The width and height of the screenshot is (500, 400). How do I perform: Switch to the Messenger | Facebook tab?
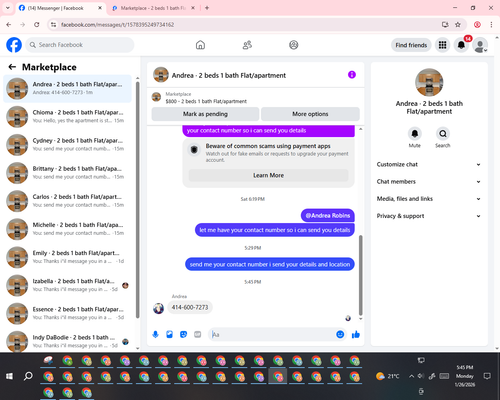point(61,8)
